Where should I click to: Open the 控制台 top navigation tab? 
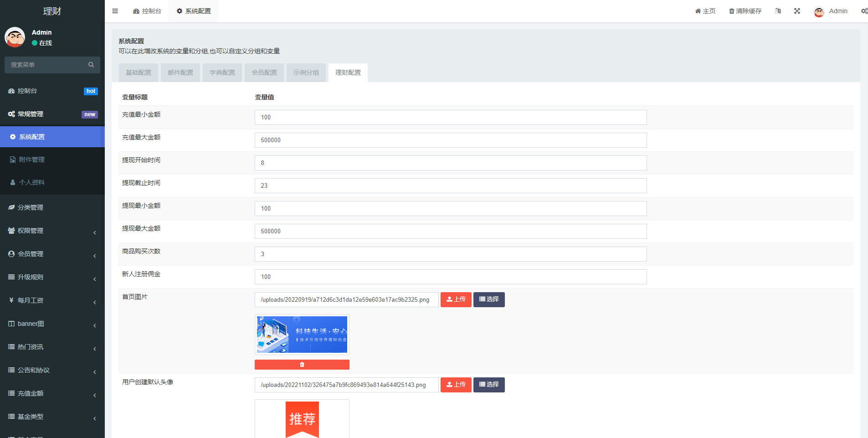point(147,11)
